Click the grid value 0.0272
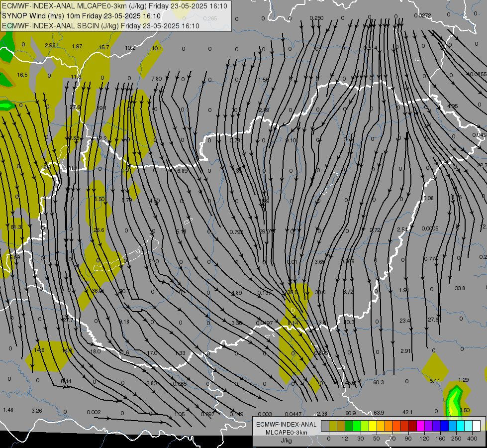The image size is (487, 448). [x=422, y=15]
